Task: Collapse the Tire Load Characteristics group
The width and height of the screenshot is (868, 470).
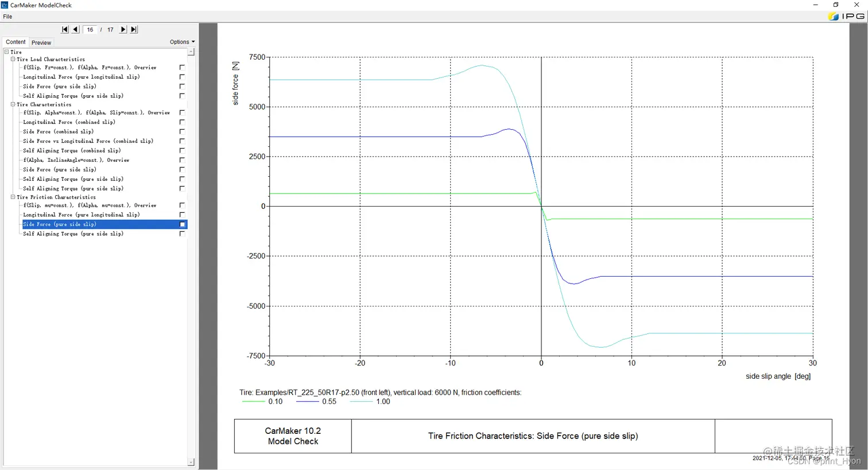Action: 13,59
